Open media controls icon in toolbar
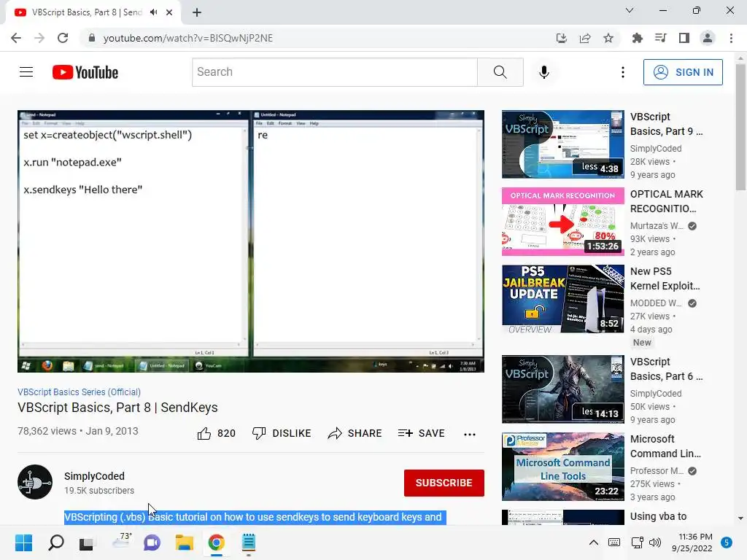The width and height of the screenshot is (747, 560). click(661, 38)
